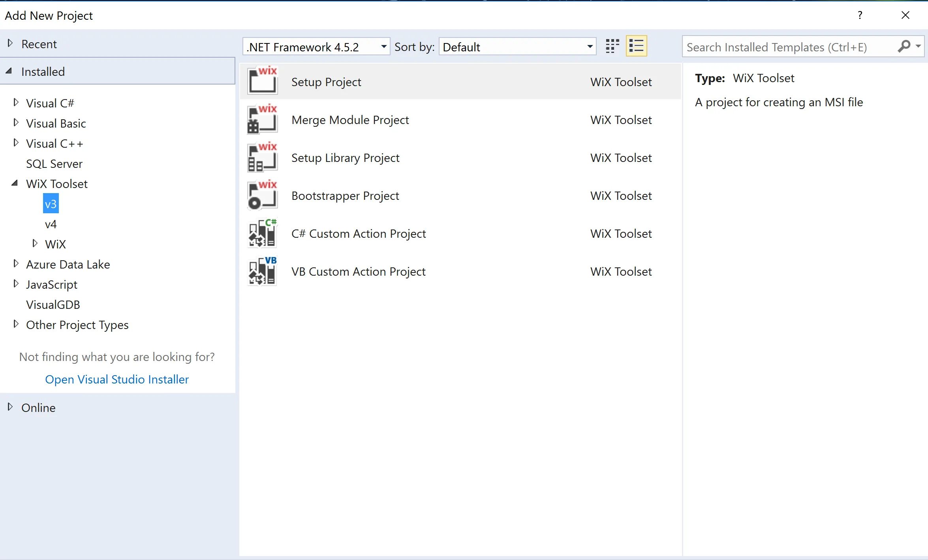Select the v4 WiX Toolset node

coord(51,224)
